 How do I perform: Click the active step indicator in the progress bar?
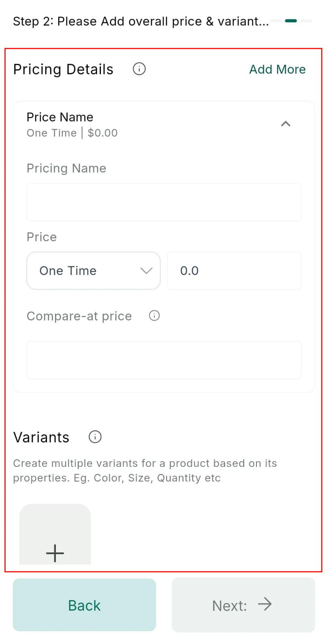coord(291,21)
